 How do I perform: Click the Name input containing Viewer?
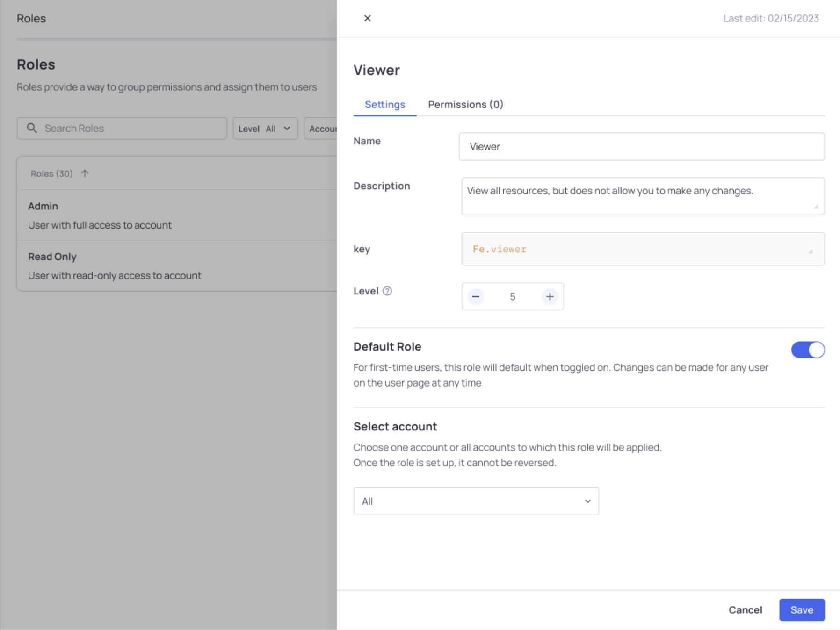pyautogui.click(x=642, y=146)
